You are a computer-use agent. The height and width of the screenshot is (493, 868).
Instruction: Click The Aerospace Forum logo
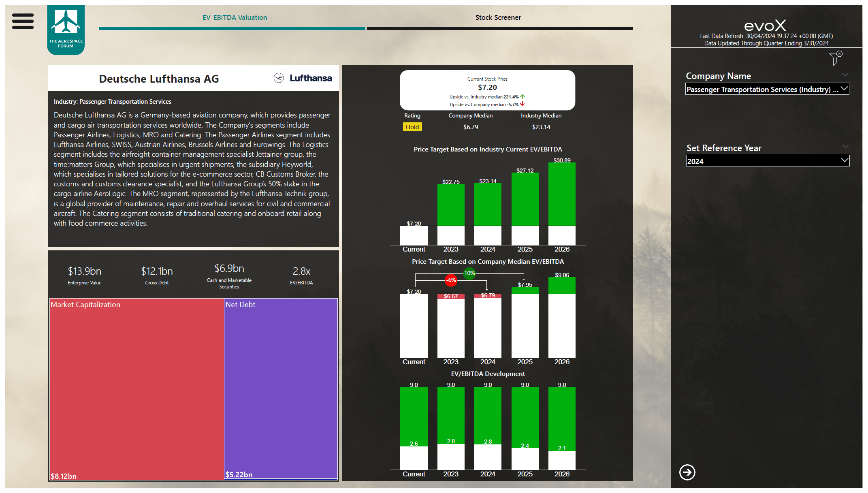click(x=66, y=30)
